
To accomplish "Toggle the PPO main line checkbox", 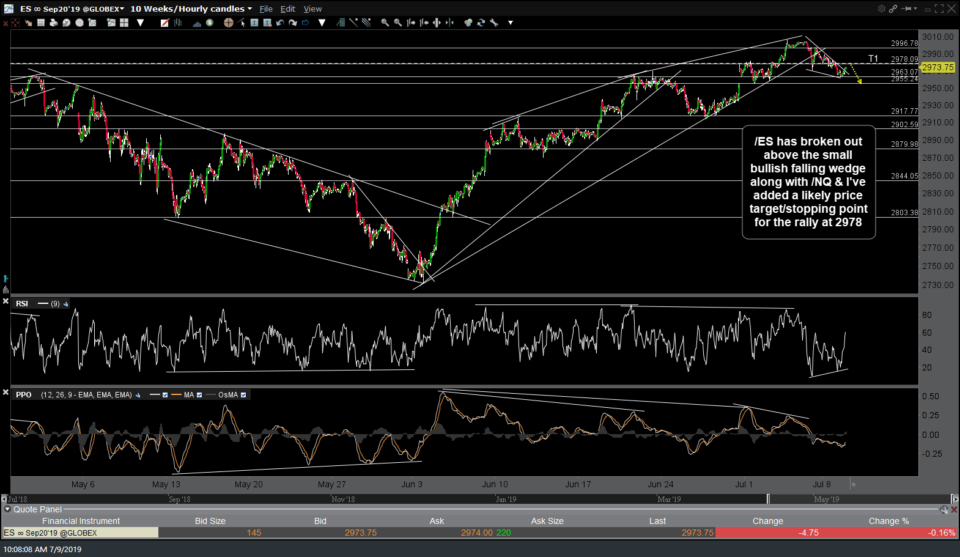I will (x=165, y=395).
